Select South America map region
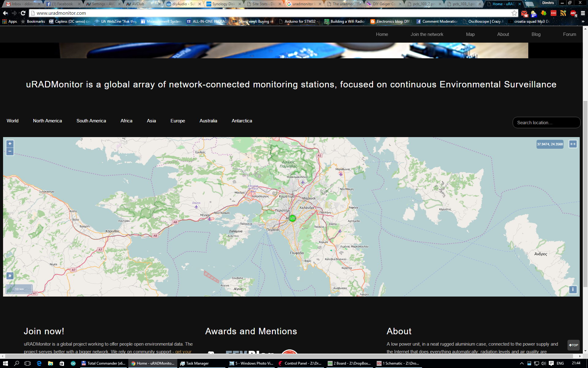The width and height of the screenshot is (588, 368). pos(91,121)
